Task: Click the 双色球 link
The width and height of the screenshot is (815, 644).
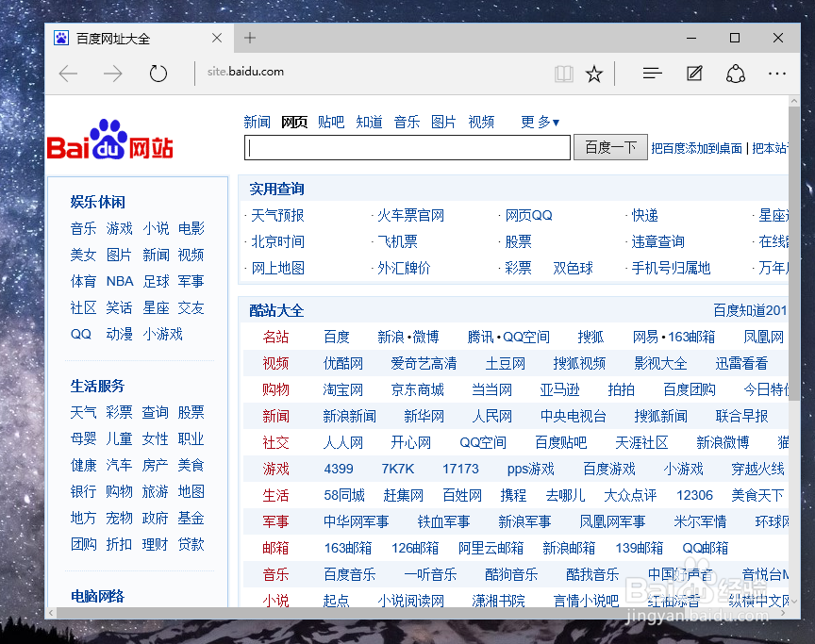Action: tap(573, 269)
